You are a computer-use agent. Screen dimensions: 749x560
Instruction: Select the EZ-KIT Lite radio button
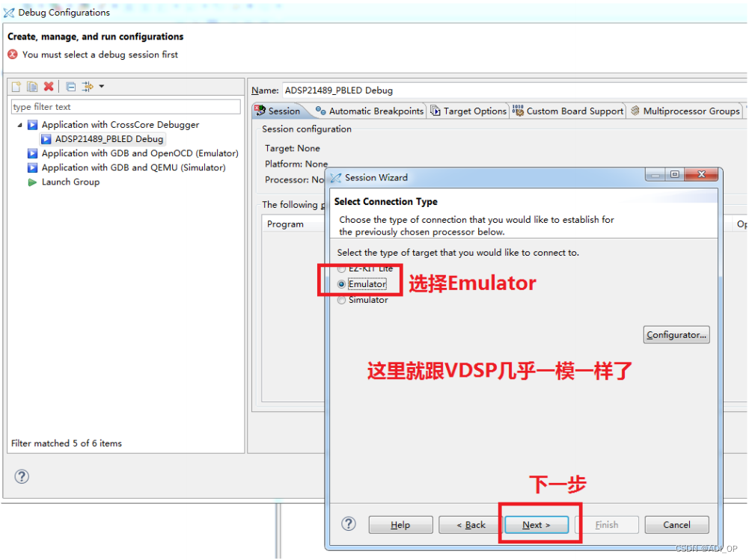(x=341, y=268)
